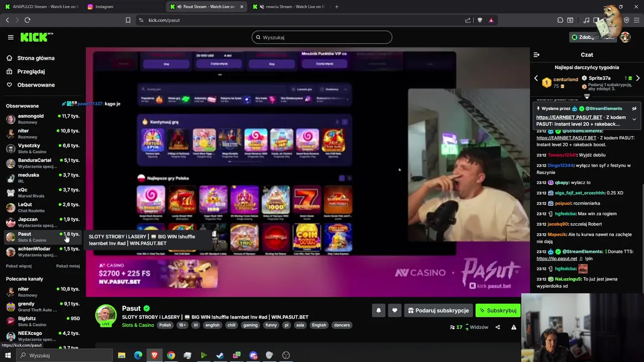Open the EARNBET.PASUT.BET pinned link
644x362 pixels.
pos(569,117)
